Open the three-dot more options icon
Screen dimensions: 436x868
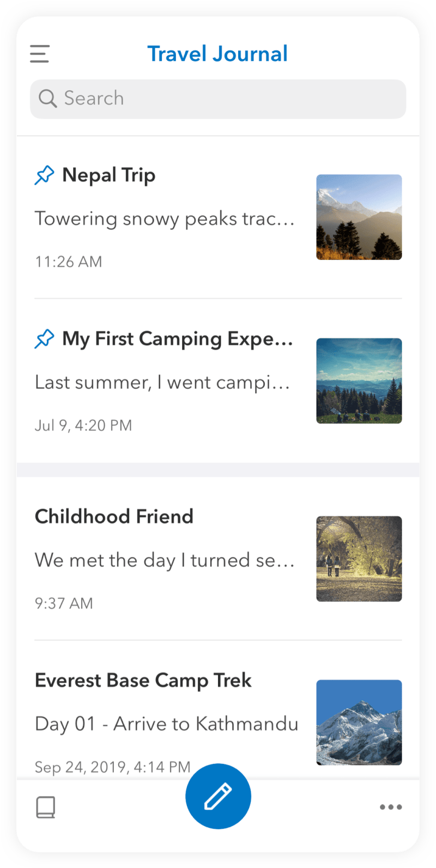tap(391, 807)
